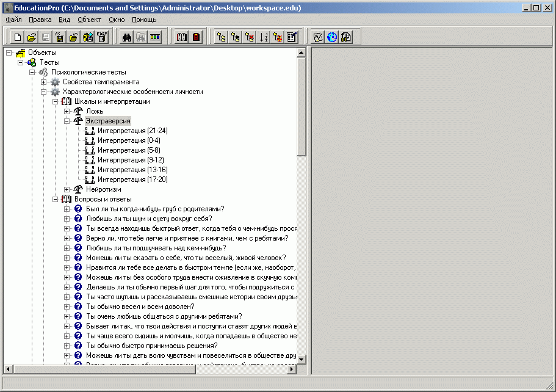Viewport: 556px width, 392px height.
Task: Click the tree panel's scroll down arrow
Action: point(301,358)
